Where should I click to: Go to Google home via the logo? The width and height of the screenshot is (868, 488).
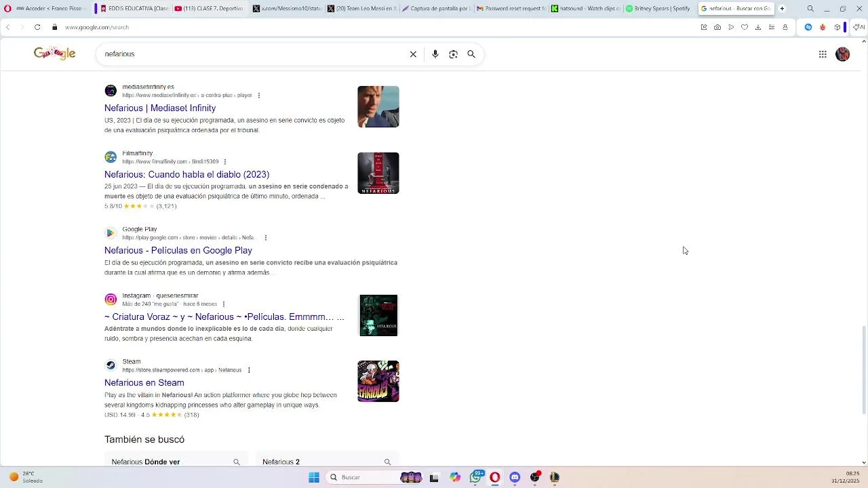tap(54, 54)
